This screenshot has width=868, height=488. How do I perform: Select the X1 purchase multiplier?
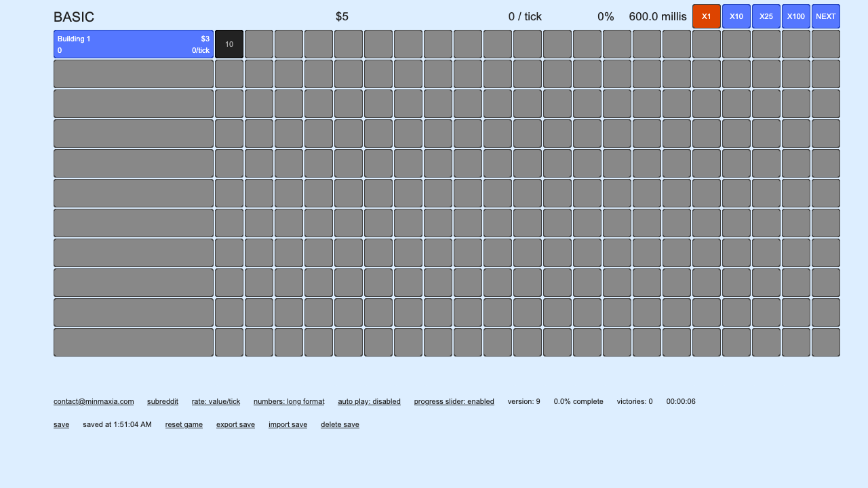[707, 16]
